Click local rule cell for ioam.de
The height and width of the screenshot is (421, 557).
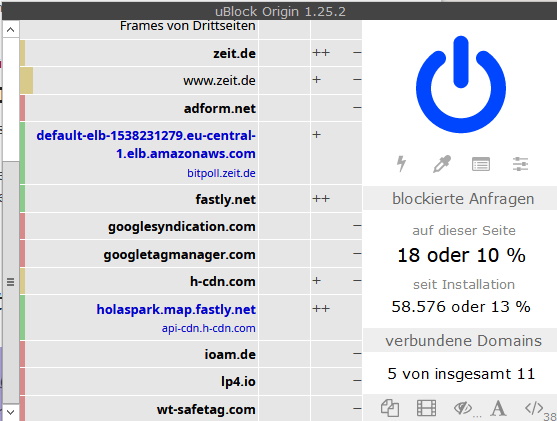tap(336, 354)
